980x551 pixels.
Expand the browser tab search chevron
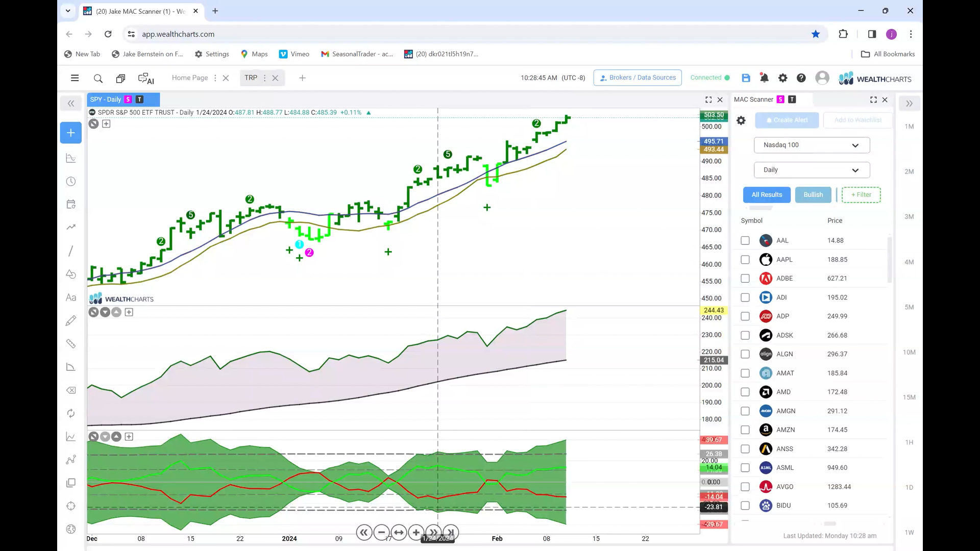click(68, 11)
